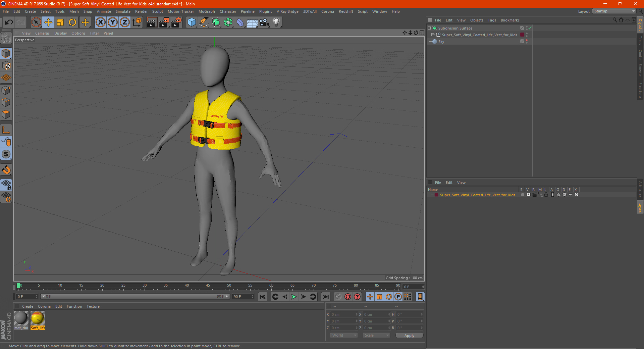Open the Spline Pen tool
644x349 pixels.
(204, 22)
